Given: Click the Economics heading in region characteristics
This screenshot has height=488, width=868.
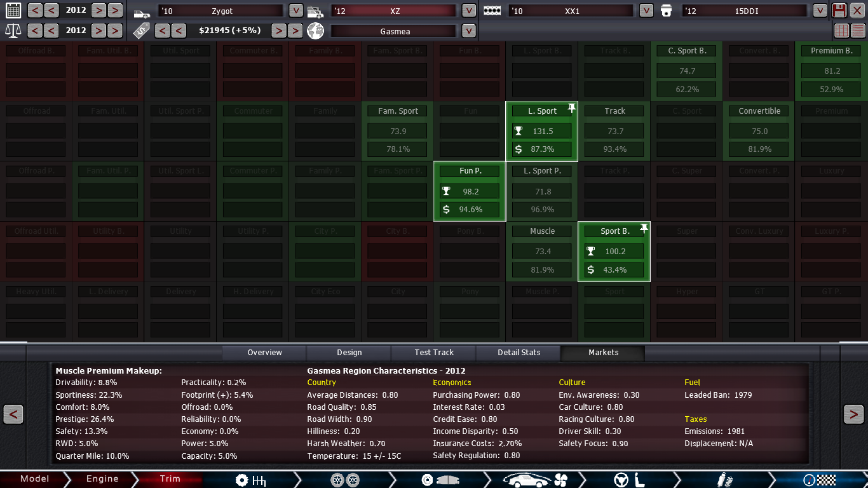Looking at the screenshot, I should pyautogui.click(x=452, y=383).
